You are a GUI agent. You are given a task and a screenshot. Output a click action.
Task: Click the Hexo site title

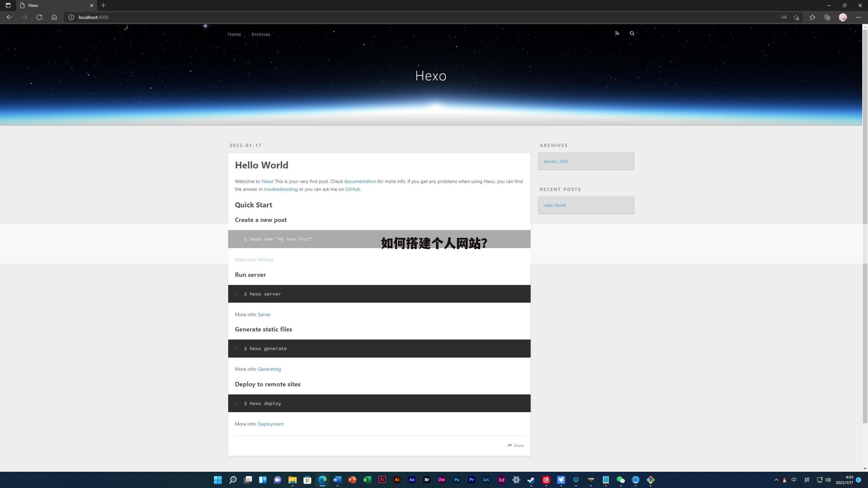pyautogui.click(x=431, y=76)
